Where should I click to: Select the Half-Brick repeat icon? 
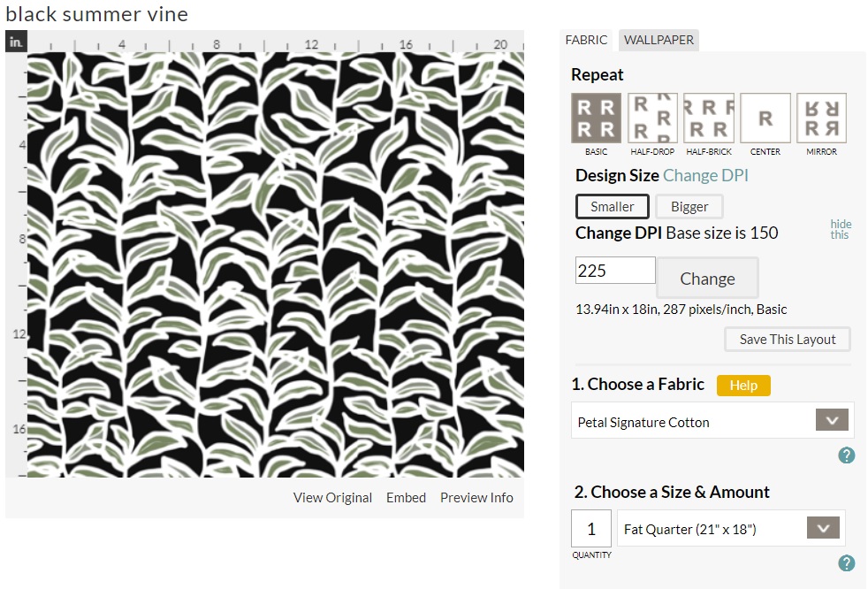click(x=709, y=119)
